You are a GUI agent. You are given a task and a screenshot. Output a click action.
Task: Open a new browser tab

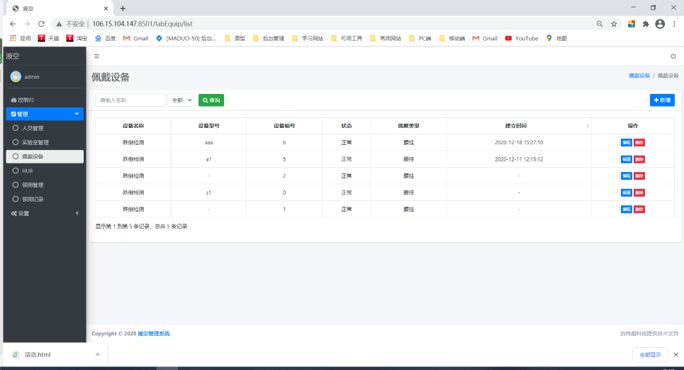tap(123, 8)
